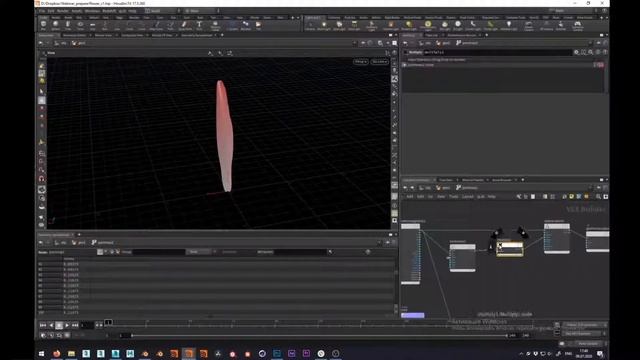
Task: Open the No cam camera dropdown
Action: point(379,61)
